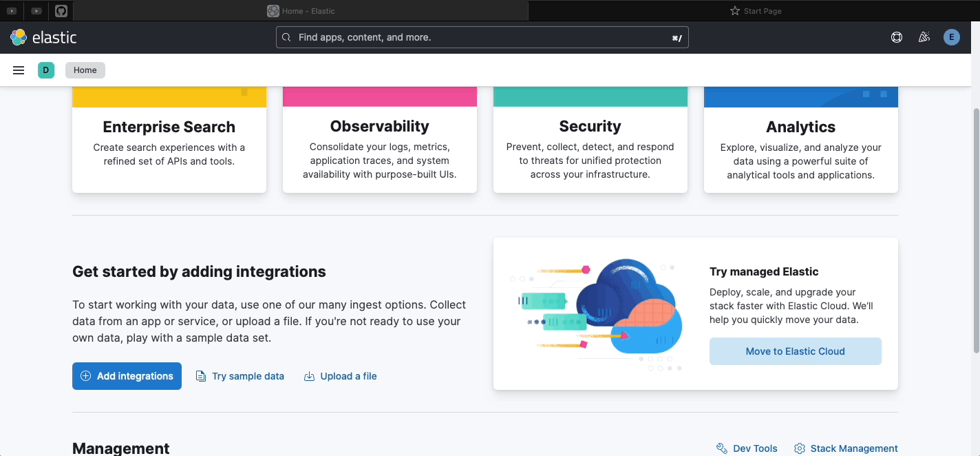Viewport: 980px width, 456px height.
Task: Click the Stack Management gear icon
Action: [799, 448]
